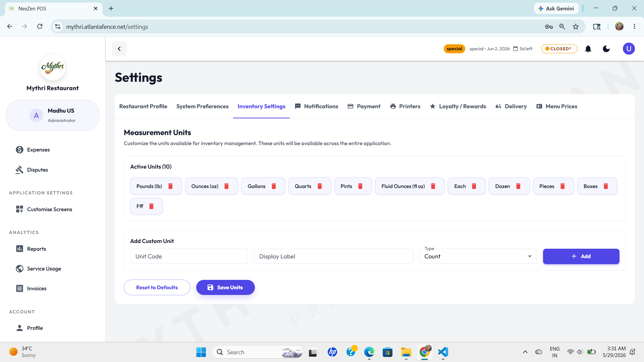Expand the Type dropdown showing Count

tap(478, 256)
